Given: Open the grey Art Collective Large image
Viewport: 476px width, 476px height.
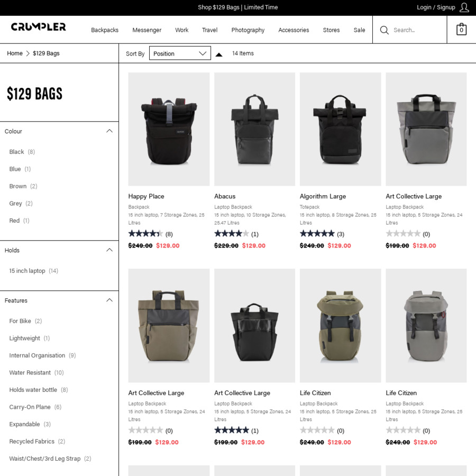Looking at the screenshot, I should [x=426, y=129].
